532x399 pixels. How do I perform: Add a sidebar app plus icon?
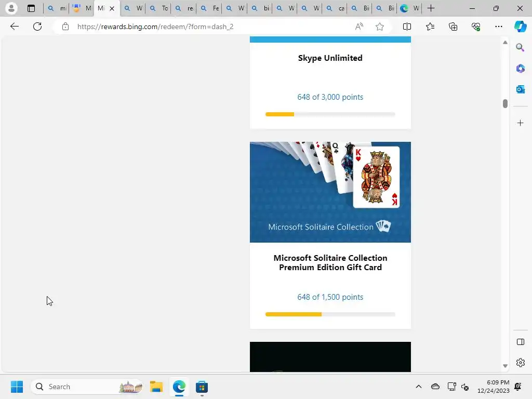(x=520, y=123)
